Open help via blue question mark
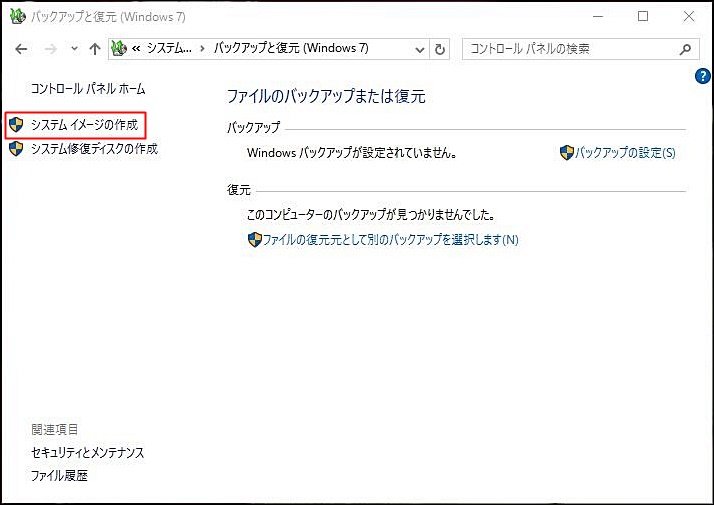The width and height of the screenshot is (714, 505). pos(703,76)
